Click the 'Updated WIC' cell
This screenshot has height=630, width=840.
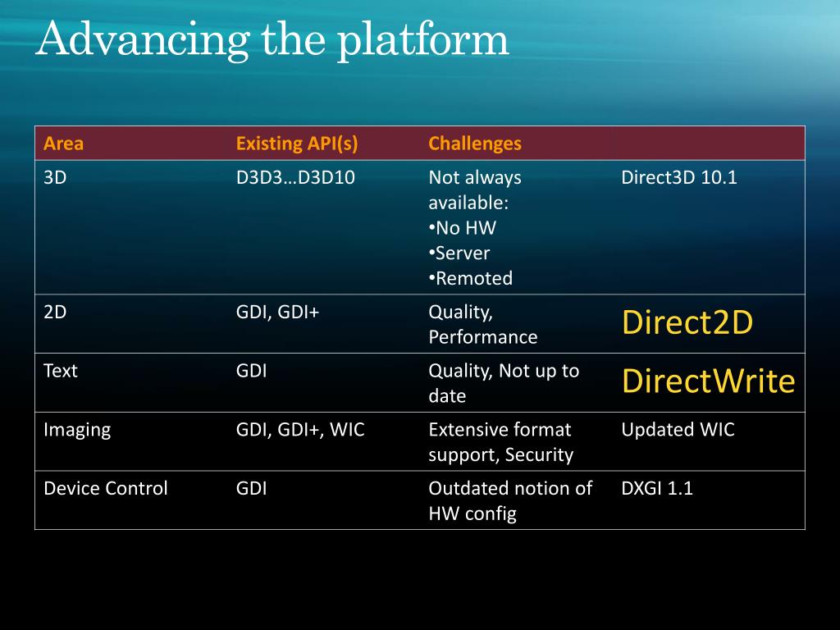click(x=678, y=430)
